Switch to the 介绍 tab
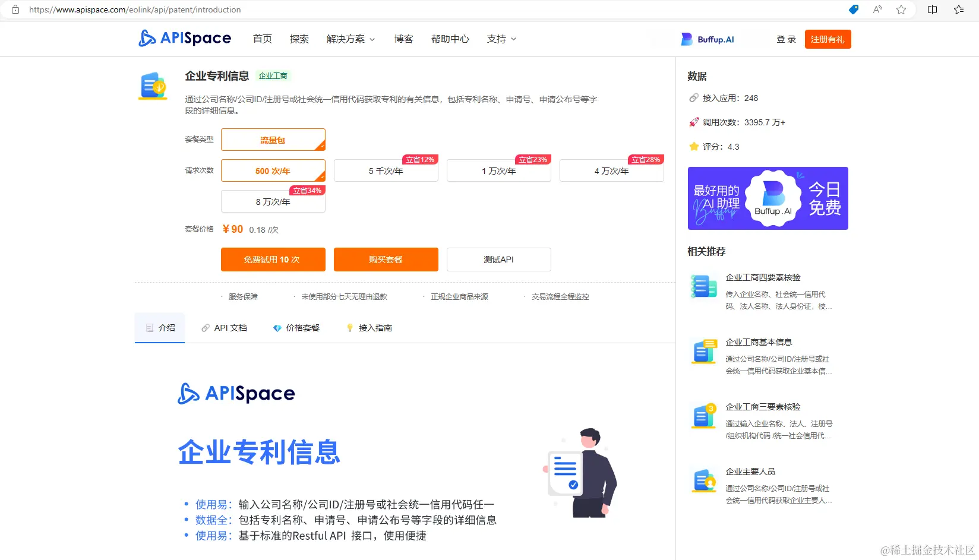Image resolution: width=979 pixels, height=560 pixels. (160, 328)
